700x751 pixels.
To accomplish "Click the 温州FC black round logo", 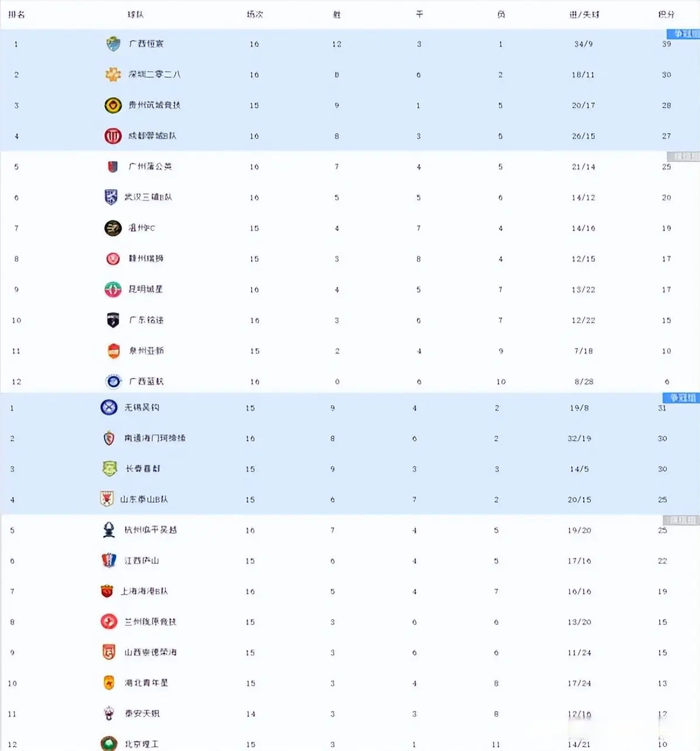I will coord(113,228).
